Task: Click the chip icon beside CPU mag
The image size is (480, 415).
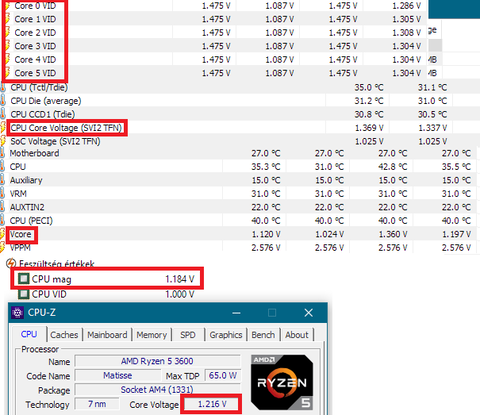Action: 23,279
